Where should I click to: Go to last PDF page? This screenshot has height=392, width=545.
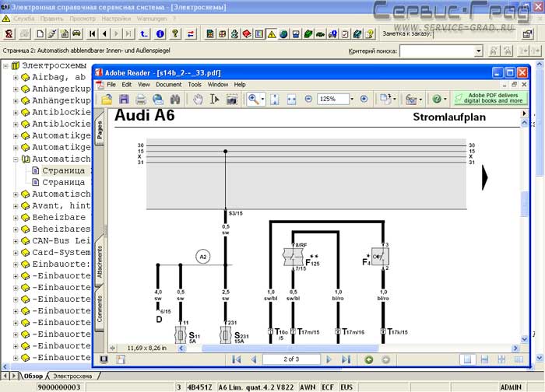[346, 359]
